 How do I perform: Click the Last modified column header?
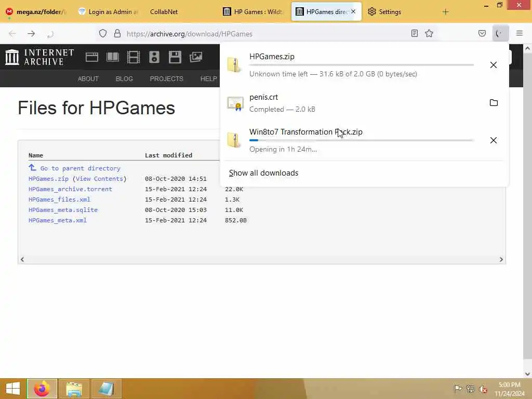(169, 155)
